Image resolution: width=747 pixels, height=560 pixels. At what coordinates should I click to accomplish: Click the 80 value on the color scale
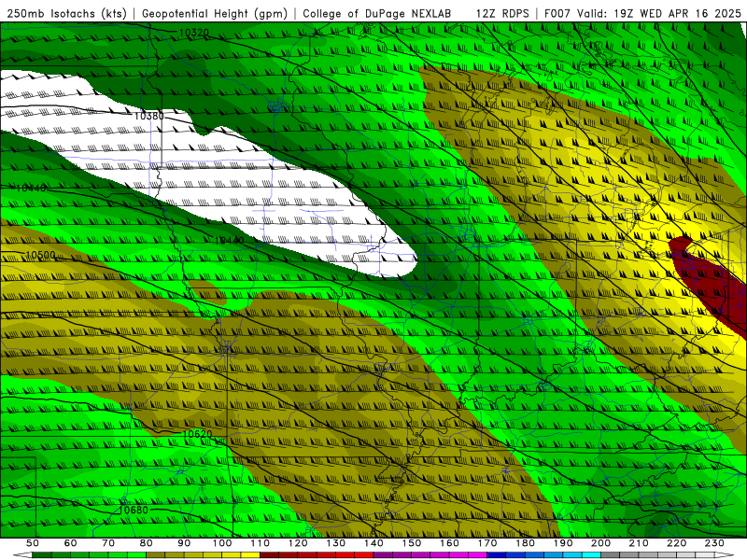tap(147, 543)
